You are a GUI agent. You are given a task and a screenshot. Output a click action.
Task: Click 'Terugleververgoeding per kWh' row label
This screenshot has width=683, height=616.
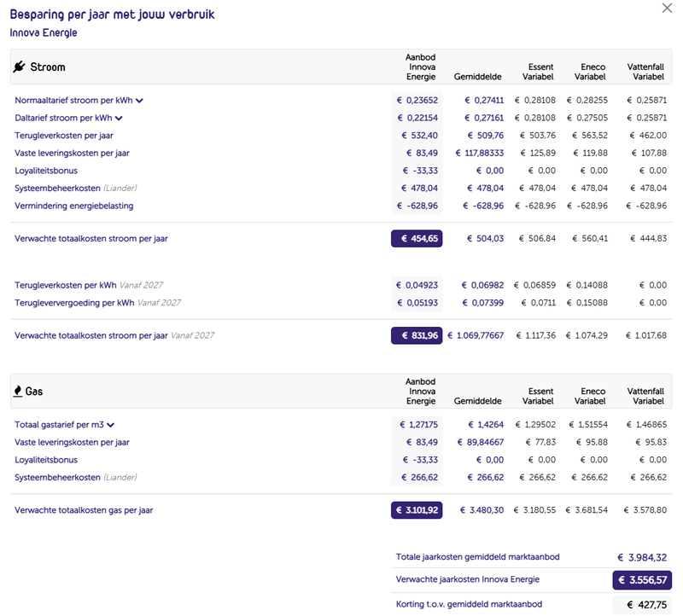74,303
